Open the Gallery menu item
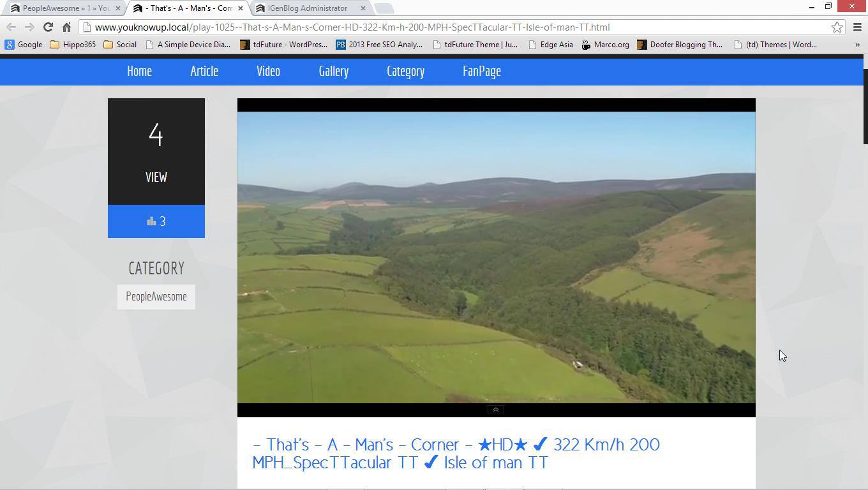868x490 pixels. pyautogui.click(x=334, y=71)
